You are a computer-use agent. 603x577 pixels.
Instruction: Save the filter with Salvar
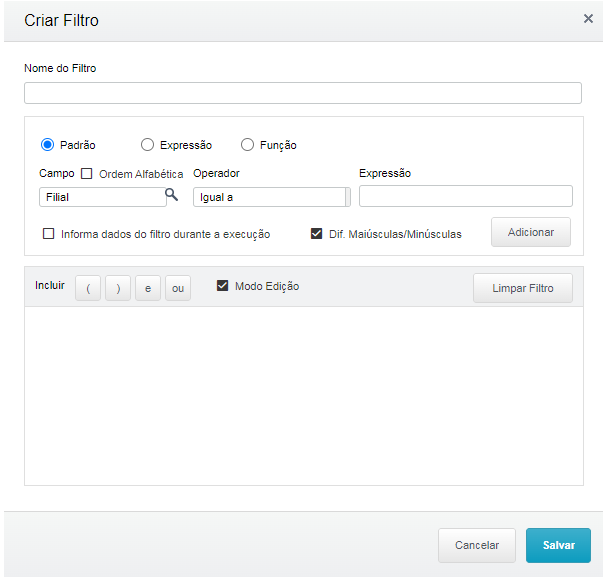click(558, 545)
